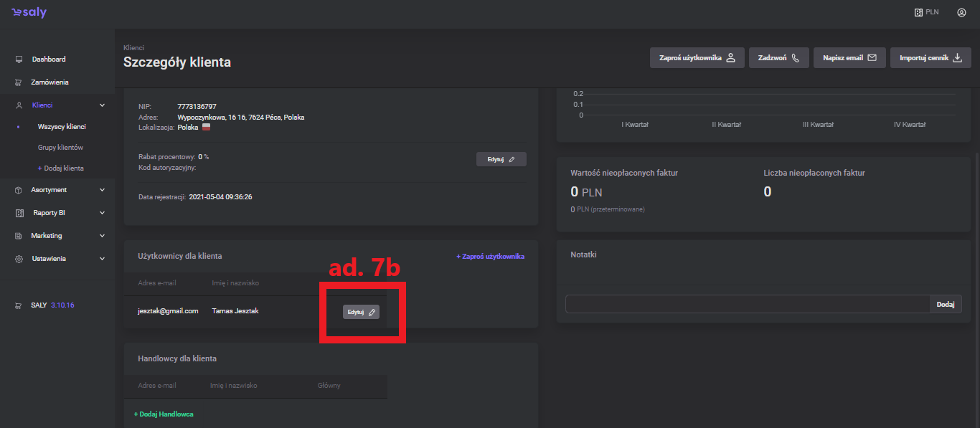Click Napisz email envelope button
This screenshot has width=980, height=428.
tap(849, 58)
